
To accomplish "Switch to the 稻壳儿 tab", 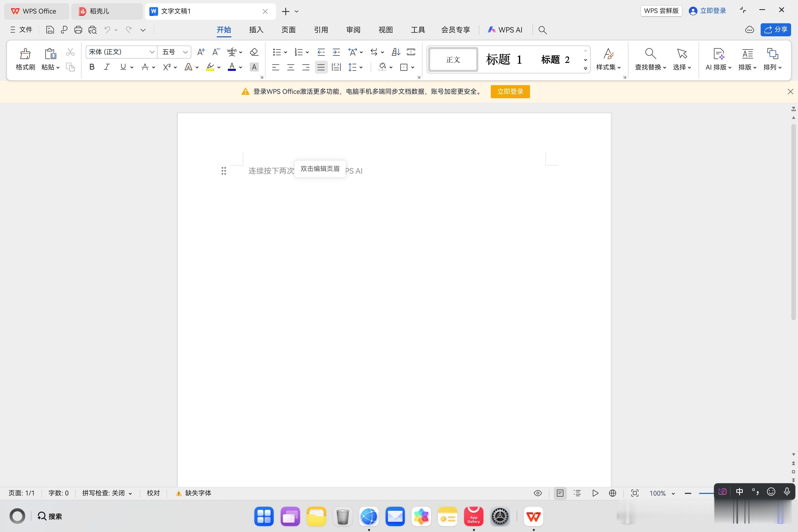I will 107,11.
